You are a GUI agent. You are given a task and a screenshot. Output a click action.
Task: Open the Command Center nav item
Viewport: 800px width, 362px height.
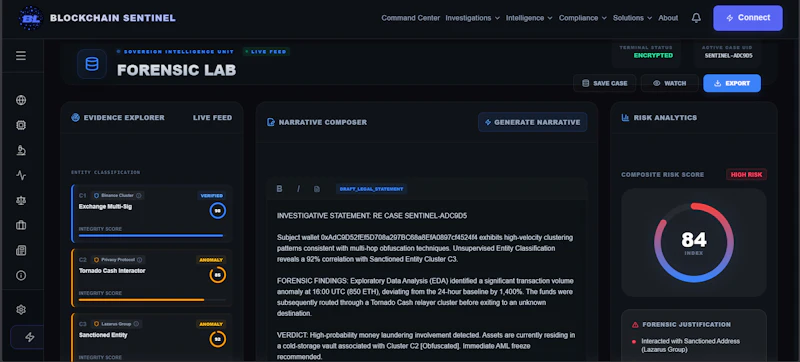pyautogui.click(x=411, y=18)
